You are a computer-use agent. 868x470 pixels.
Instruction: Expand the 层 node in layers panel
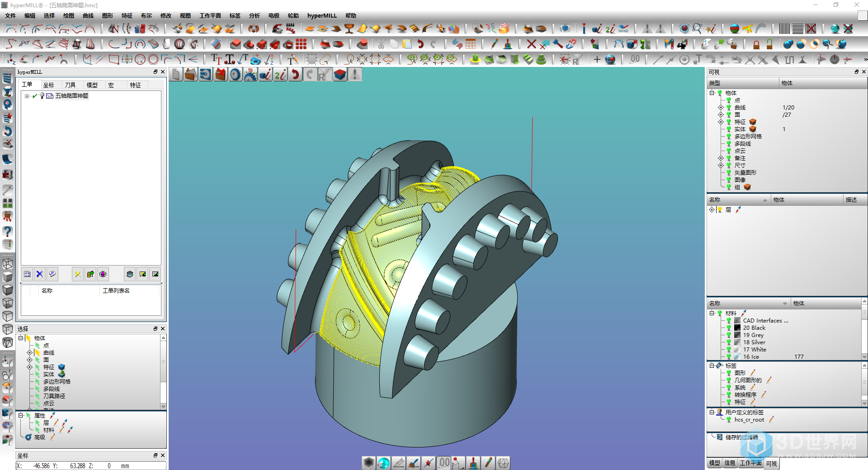coord(712,209)
